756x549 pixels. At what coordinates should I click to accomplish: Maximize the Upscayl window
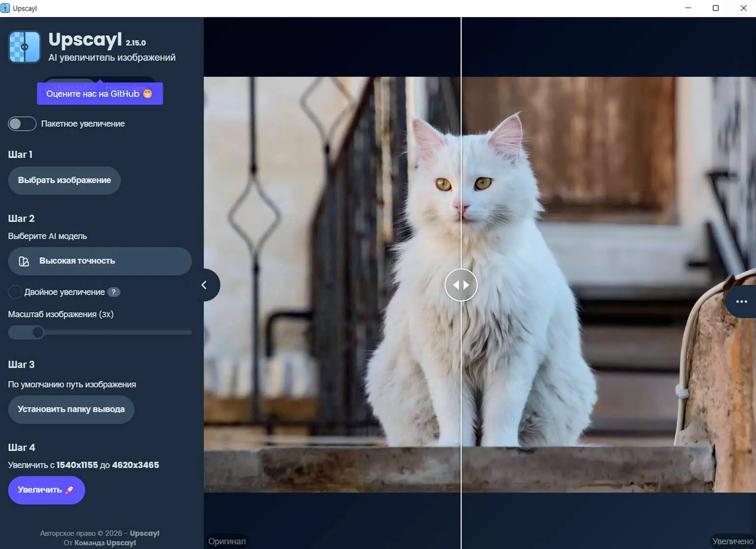[716, 8]
